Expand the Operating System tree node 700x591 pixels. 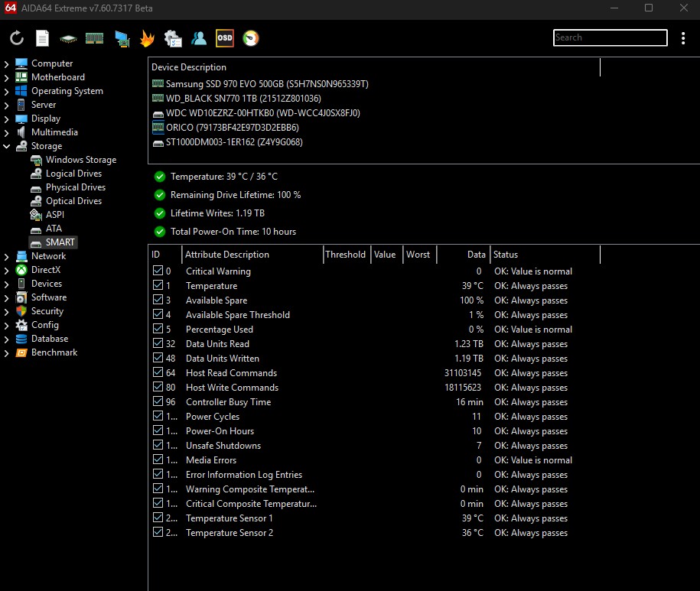pyautogui.click(x=6, y=92)
